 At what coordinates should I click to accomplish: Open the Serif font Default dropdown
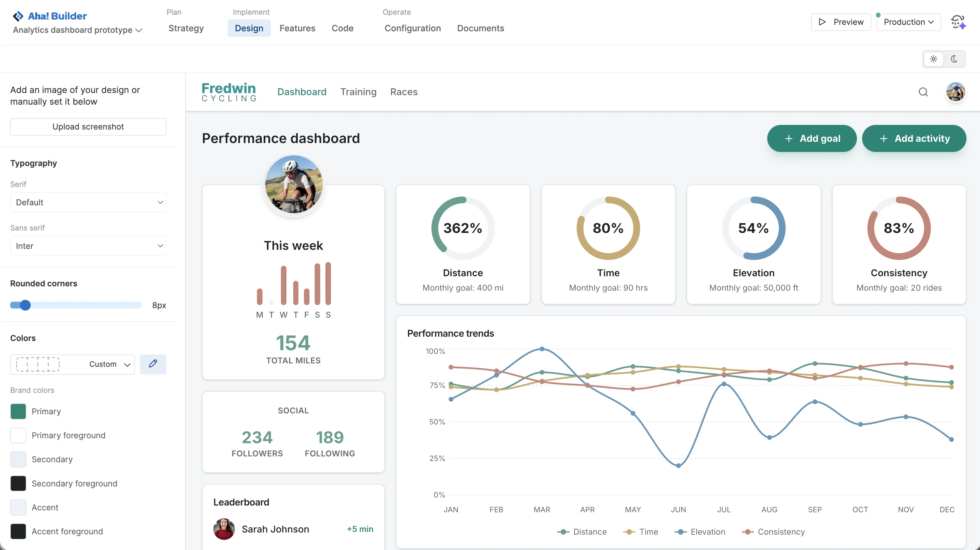click(x=88, y=202)
